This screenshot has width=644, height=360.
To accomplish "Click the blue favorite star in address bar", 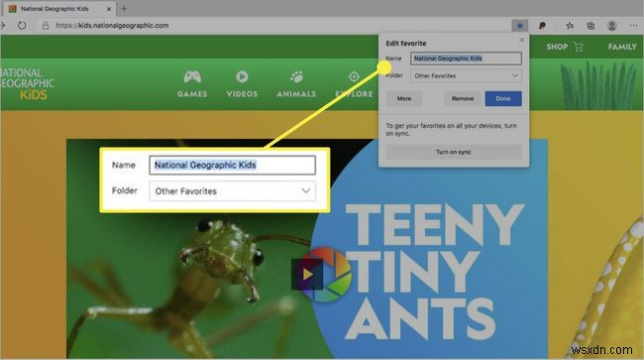I will click(x=519, y=26).
